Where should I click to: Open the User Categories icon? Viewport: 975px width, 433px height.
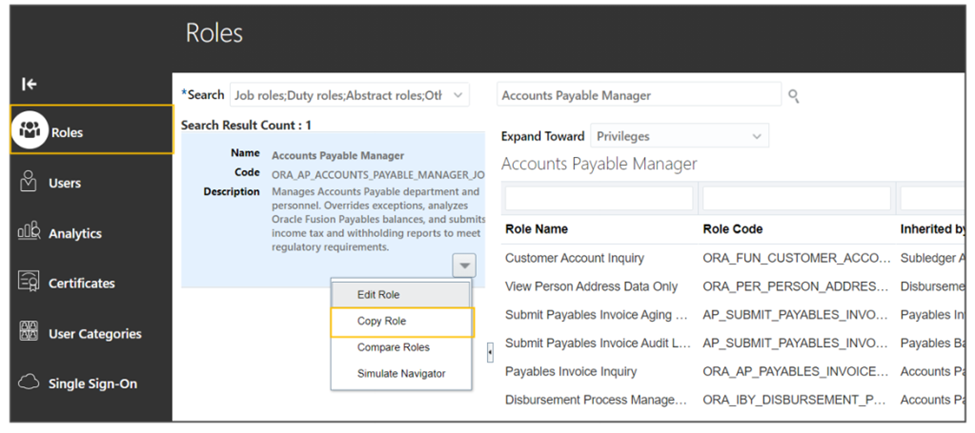tap(29, 333)
